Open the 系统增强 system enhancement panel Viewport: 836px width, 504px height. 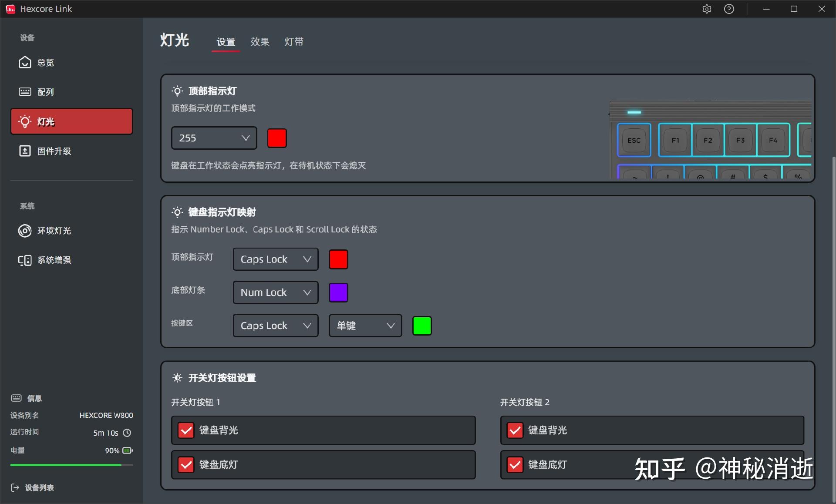pos(54,260)
